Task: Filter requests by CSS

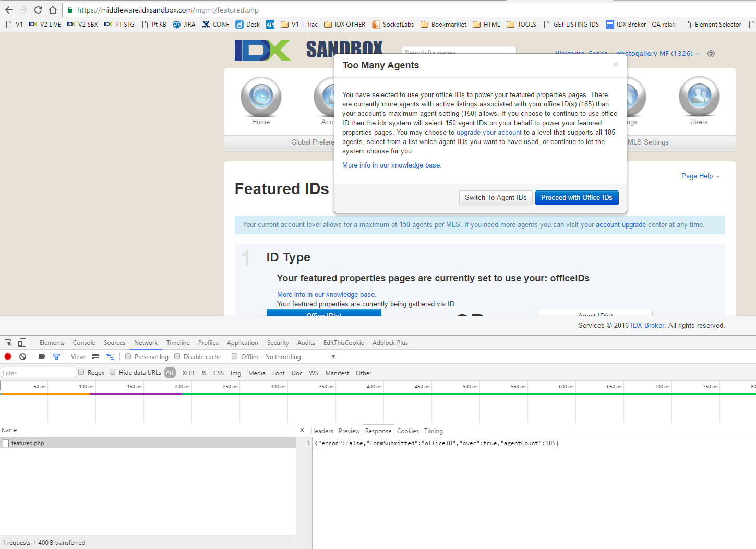Action: point(219,373)
